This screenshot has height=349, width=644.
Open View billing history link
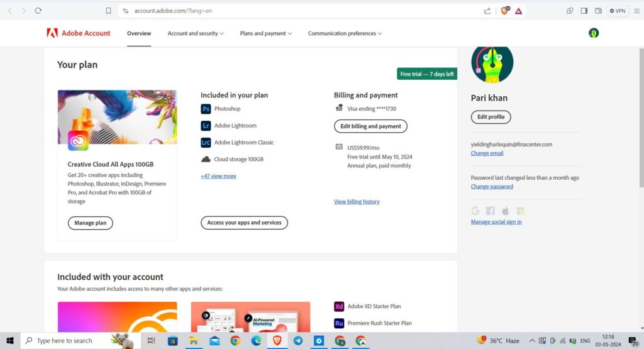(x=357, y=202)
